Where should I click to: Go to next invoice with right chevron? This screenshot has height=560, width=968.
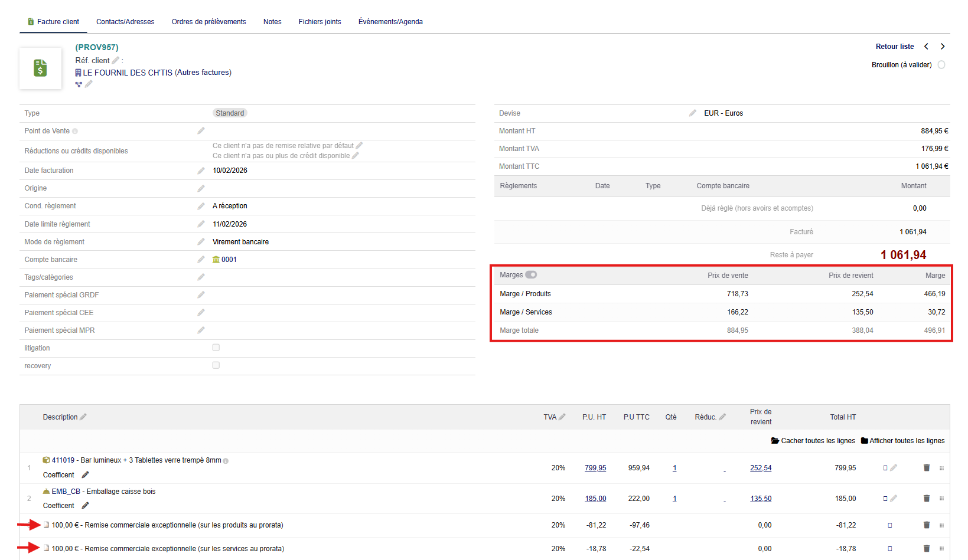pos(943,47)
